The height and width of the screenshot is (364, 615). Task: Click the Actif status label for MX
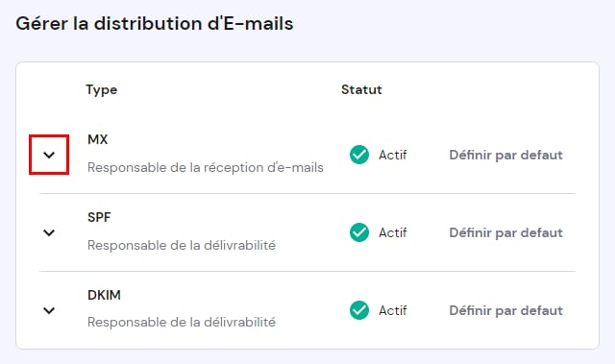coord(393,156)
